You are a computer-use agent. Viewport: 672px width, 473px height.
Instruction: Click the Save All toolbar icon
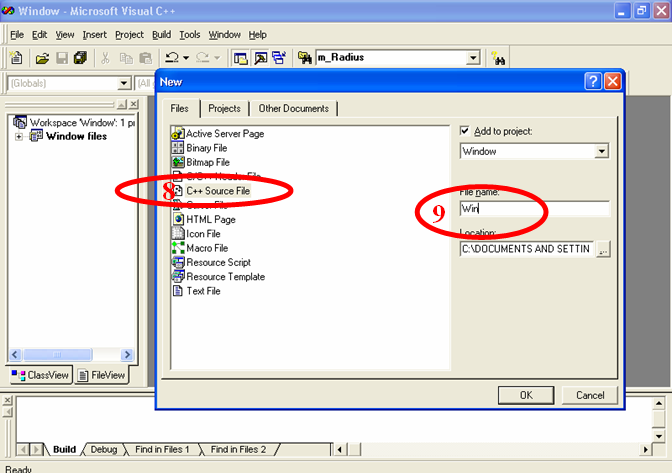pyautogui.click(x=80, y=59)
